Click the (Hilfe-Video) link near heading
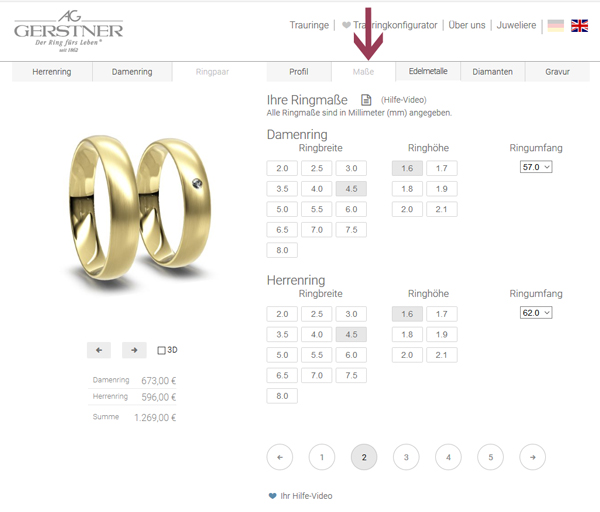This screenshot has width=600, height=512. coord(403,100)
